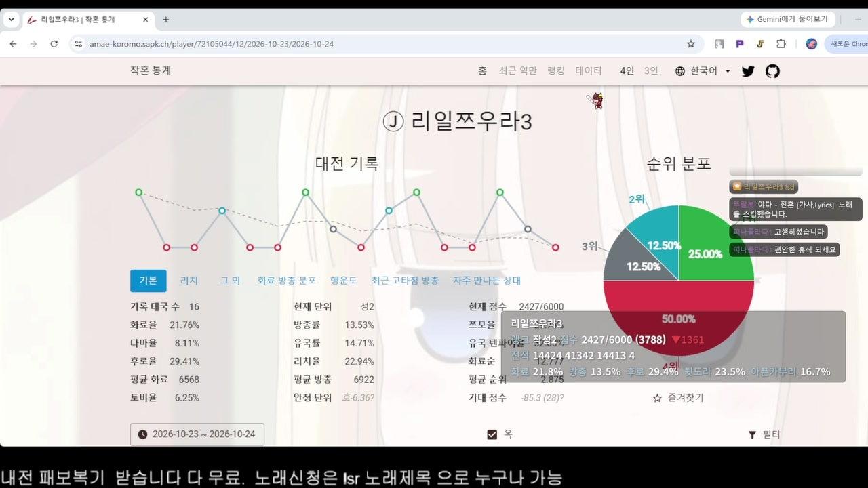The image size is (868, 488).
Task: Click the purple P extension icon
Action: pyautogui.click(x=740, y=44)
